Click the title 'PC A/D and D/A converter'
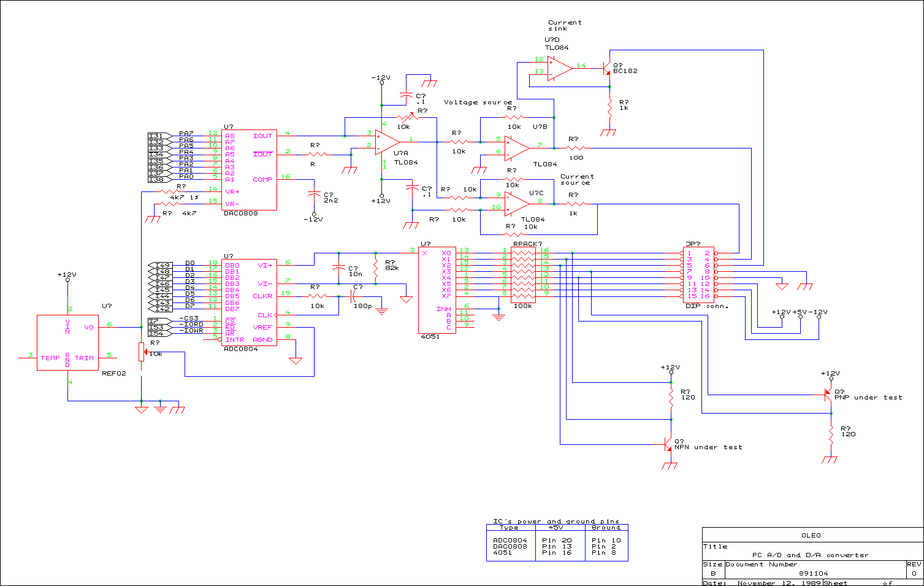924x586 pixels. pos(811,555)
